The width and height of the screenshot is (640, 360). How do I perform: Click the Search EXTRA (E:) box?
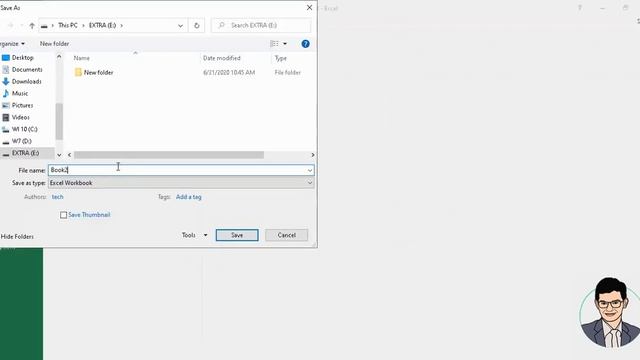tap(261, 25)
